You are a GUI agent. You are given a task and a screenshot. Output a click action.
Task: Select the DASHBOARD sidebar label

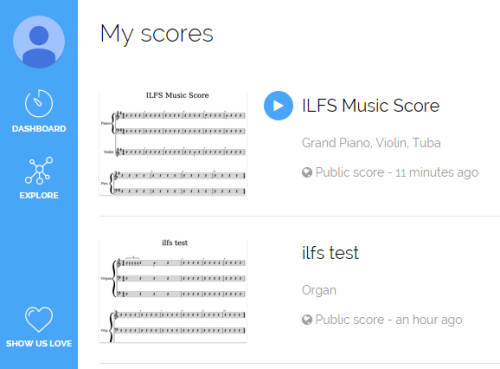[39, 129]
